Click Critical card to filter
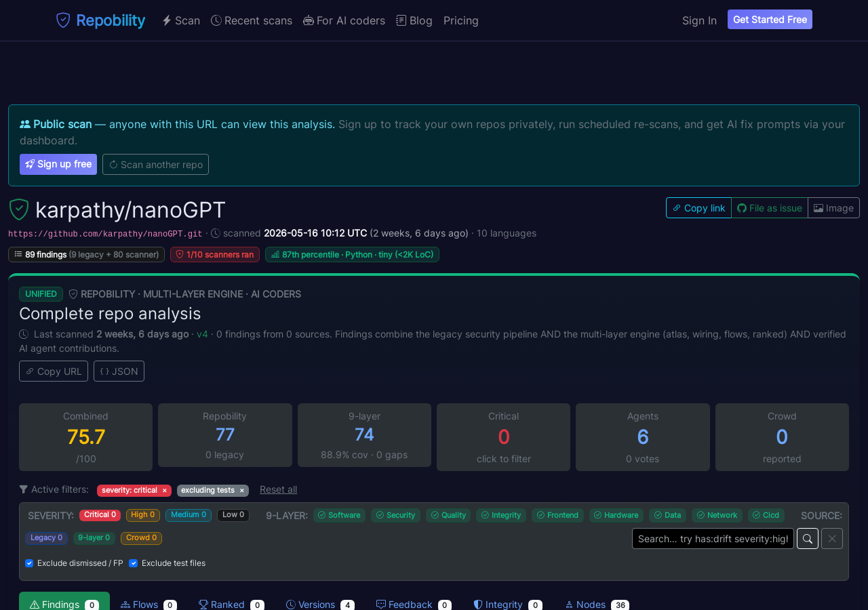Image resolution: width=868 pixels, height=610 pixels. (503, 437)
